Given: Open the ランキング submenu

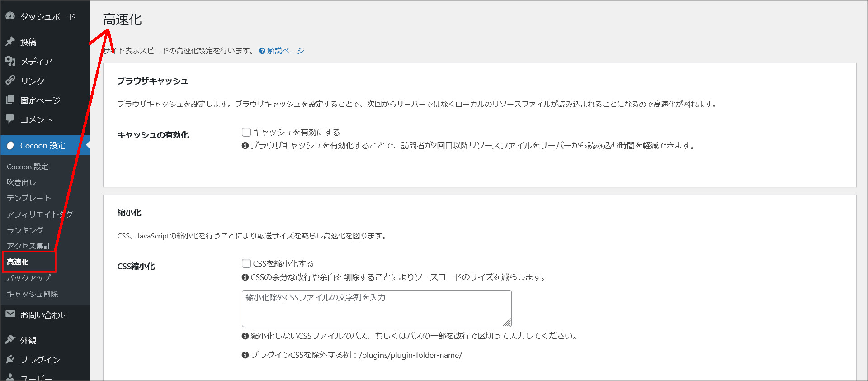Looking at the screenshot, I should [x=25, y=230].
